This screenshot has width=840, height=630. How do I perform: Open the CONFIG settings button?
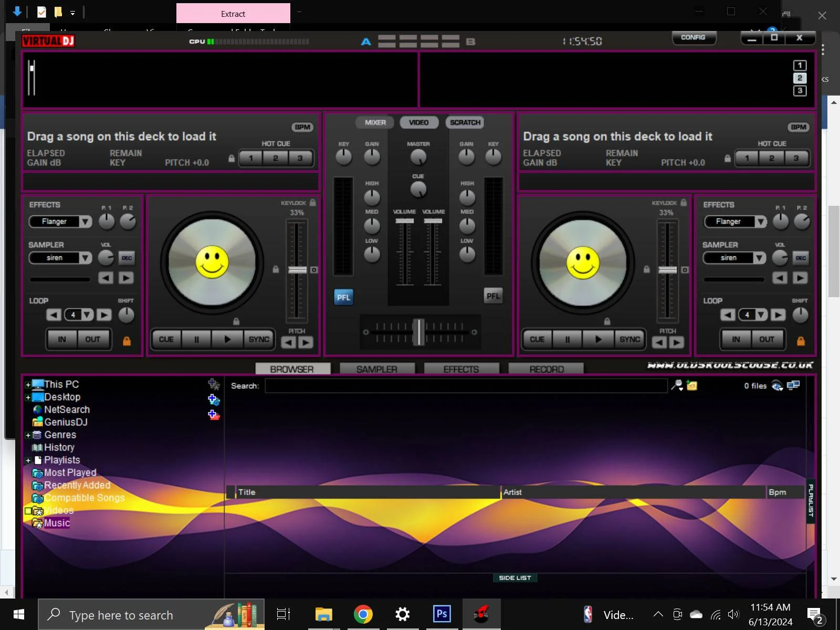[694, 38]
